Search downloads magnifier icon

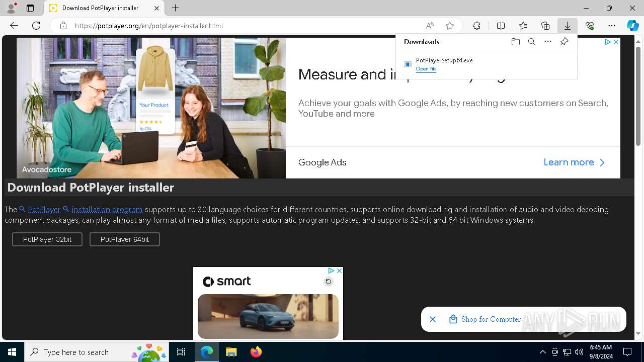click(x=532, y=42)
